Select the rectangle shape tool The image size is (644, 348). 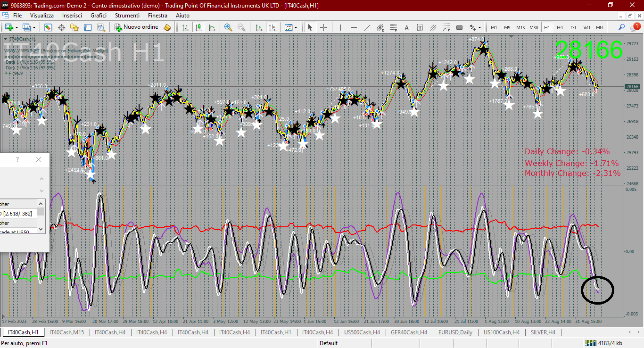pos(459,27)
